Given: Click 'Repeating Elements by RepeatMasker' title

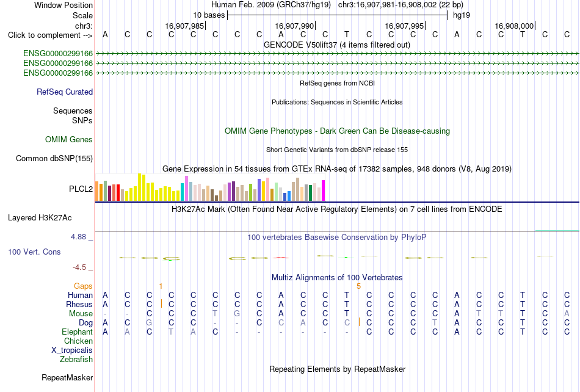Looking at the screenshot, I should point(337,369).
